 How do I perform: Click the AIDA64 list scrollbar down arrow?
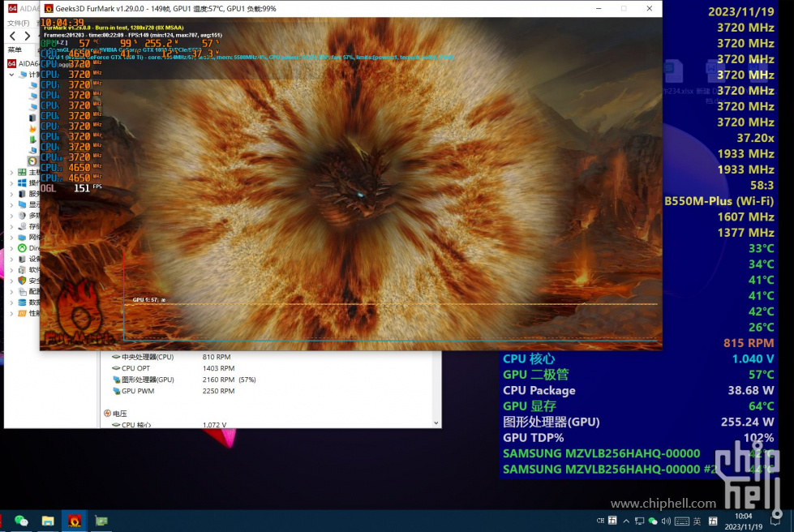[436, 423]
